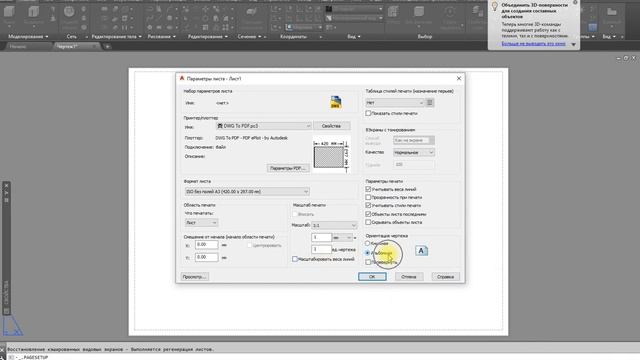Screen dimensions: 640x360
Task: Open the Координаты ribbon panel title
Action: point(293,37)
